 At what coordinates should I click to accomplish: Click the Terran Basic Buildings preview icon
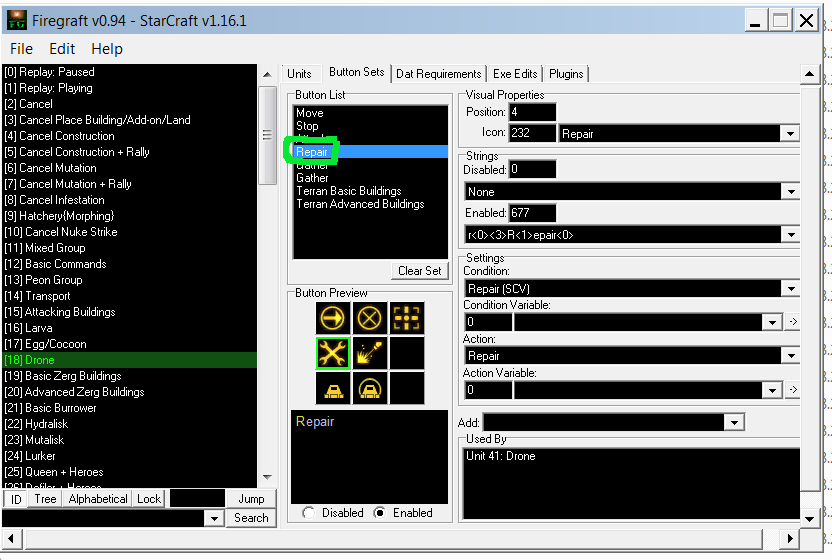click(333, 388)
